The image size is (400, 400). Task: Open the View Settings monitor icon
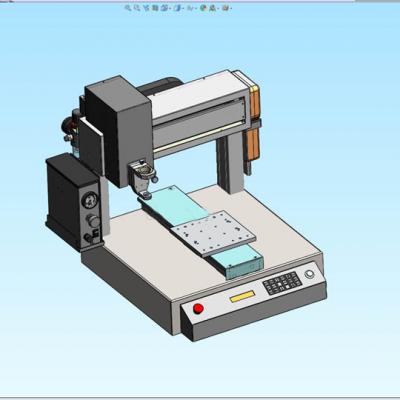[x=226, y=8]
